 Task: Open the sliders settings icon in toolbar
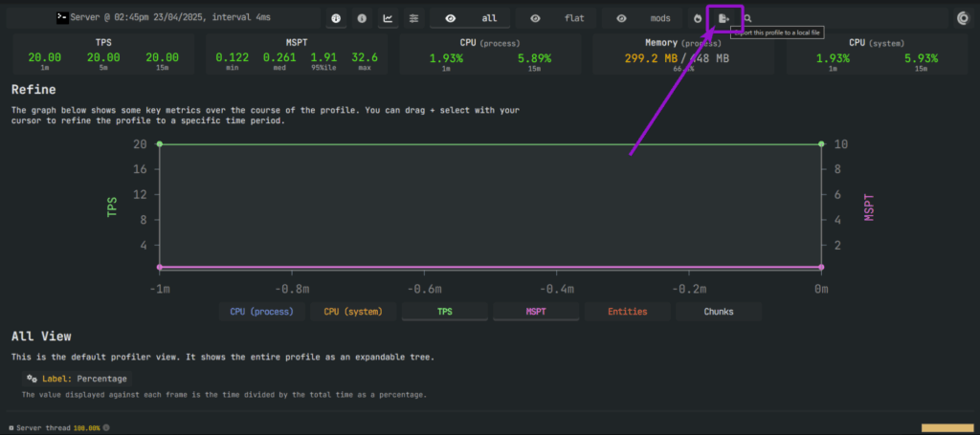tap(413, 19)
